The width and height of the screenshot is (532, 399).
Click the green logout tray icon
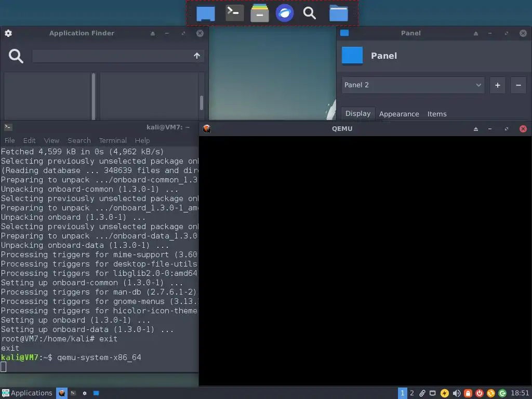click(x=502, y=393)
